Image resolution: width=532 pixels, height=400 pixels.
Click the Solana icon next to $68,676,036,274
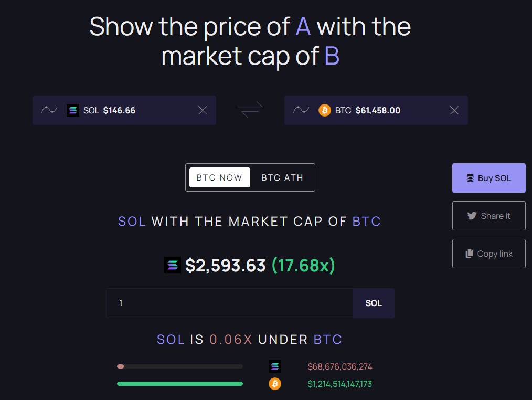(275, 366)
